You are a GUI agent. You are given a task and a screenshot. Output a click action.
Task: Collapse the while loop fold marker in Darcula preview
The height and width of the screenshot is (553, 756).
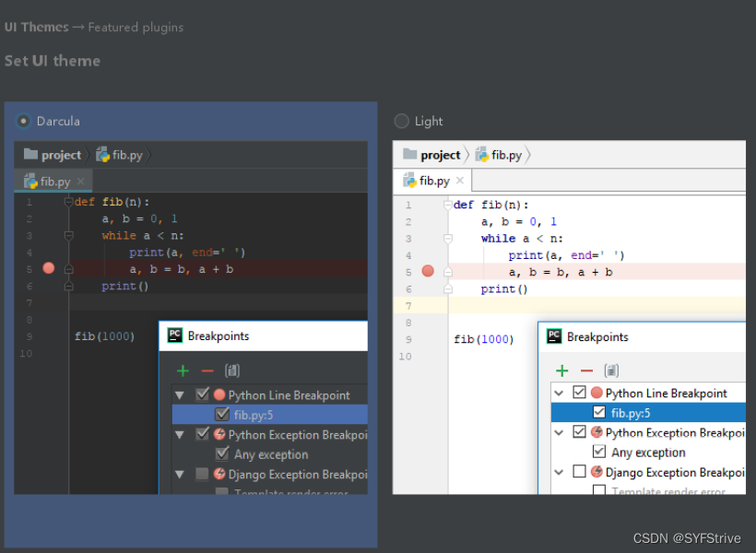[68, 236]
